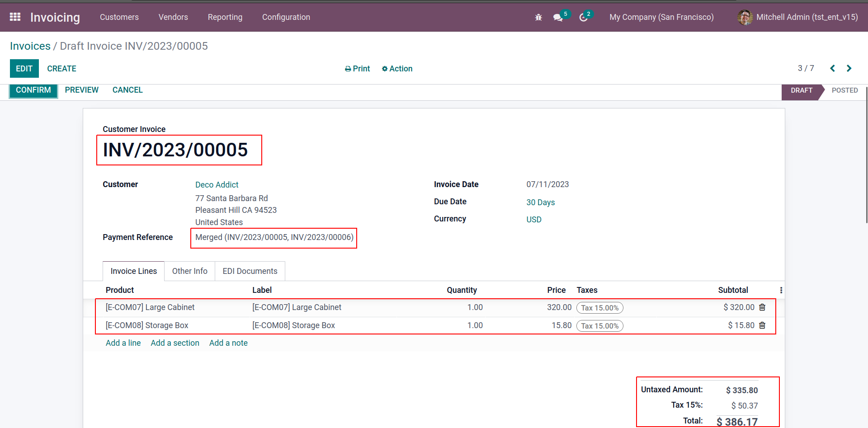868x428 pixels.
Task: Open the Print dropdown
Action: coord(357,69)
